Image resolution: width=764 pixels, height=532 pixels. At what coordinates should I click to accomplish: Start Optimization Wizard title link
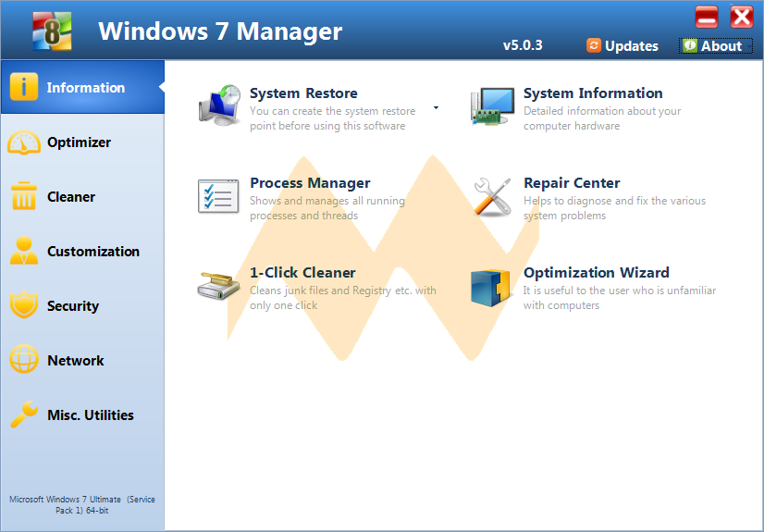click(597, 273)
